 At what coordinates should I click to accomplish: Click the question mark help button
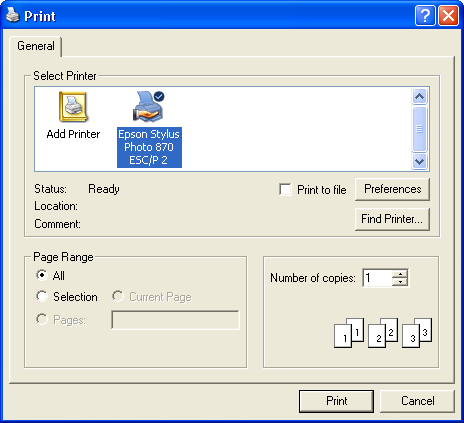coord(425,15)
